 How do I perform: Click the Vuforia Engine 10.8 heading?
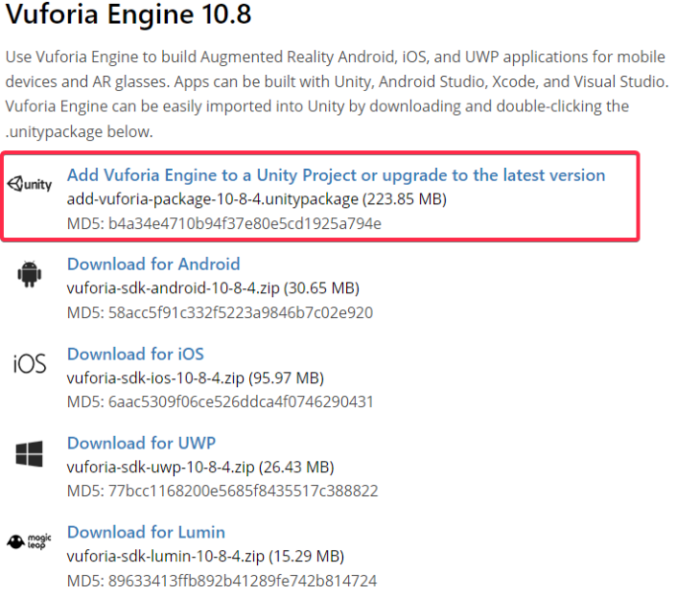133,14
